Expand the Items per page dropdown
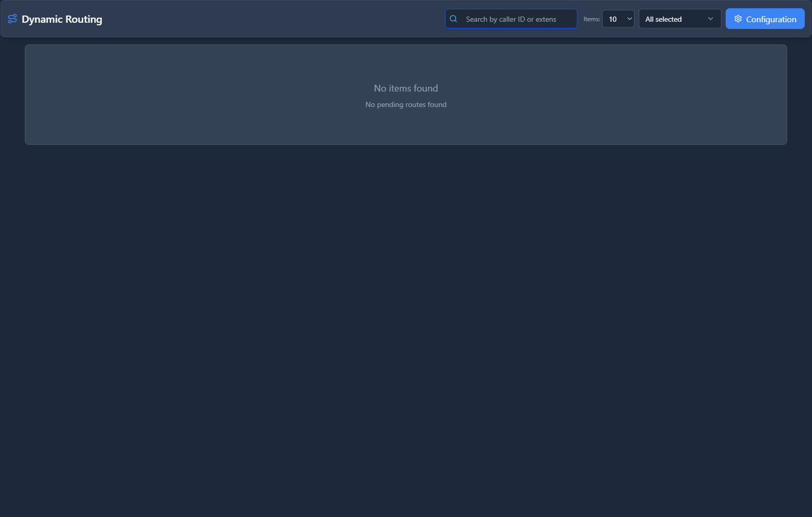Viewport: 812px width, 517px height. [618, 19]
